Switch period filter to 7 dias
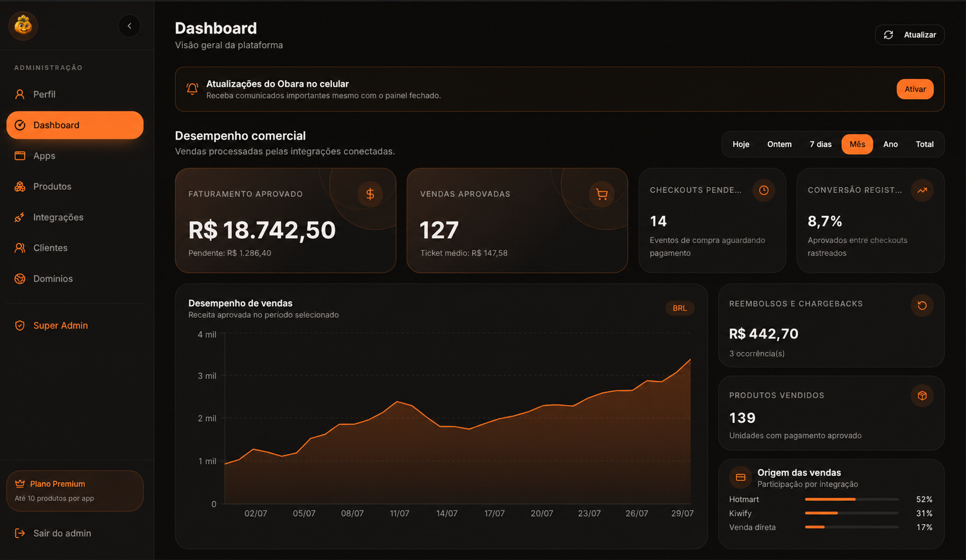This screenshot has width=966, height=560. click(x=821, y=144)
